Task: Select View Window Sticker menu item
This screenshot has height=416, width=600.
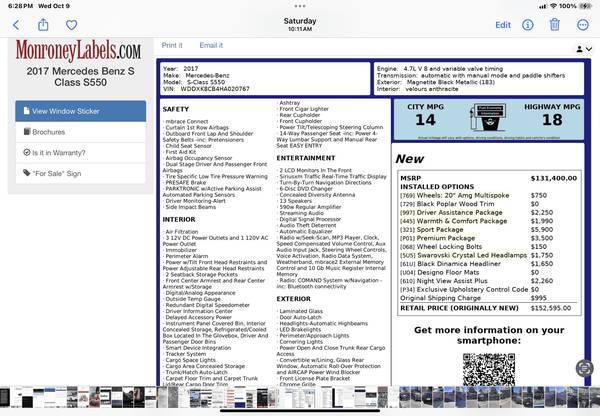Action: click(81, 111)
